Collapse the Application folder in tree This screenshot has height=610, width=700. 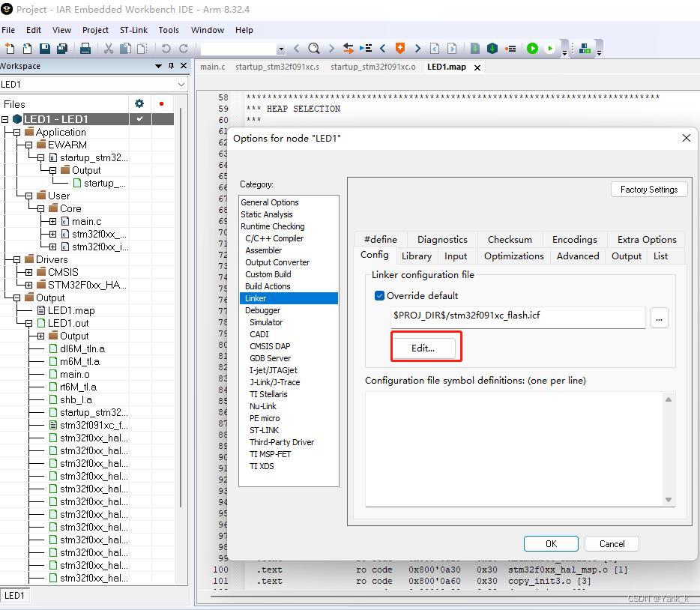(16, 132)
